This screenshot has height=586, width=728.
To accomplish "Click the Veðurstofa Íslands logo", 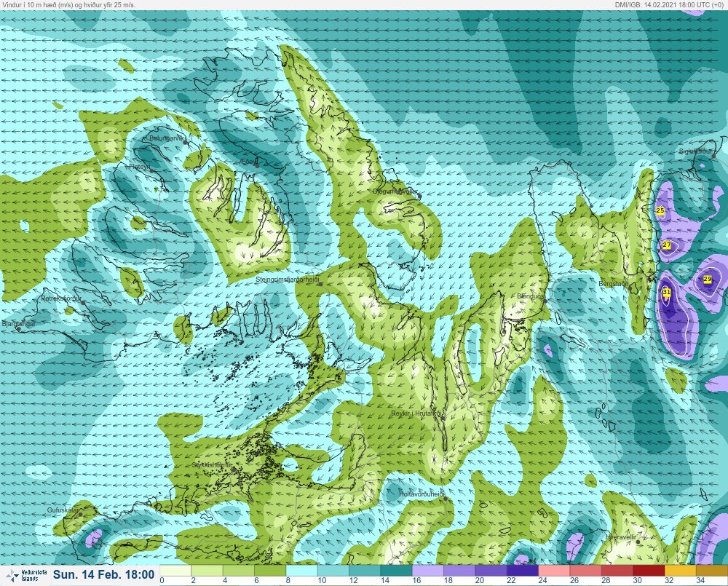I will 26,575.
